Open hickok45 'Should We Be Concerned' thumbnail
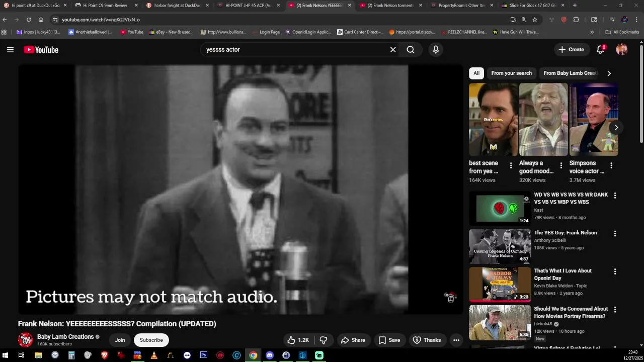The height and width of the screenshot is (362, 644). [x=500, y=322]
